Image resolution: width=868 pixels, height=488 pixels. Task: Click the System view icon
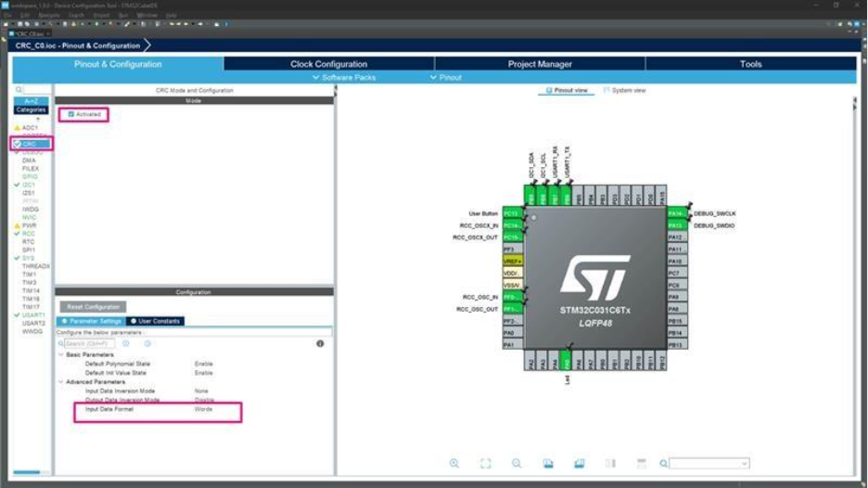click(x=606, y=90)
